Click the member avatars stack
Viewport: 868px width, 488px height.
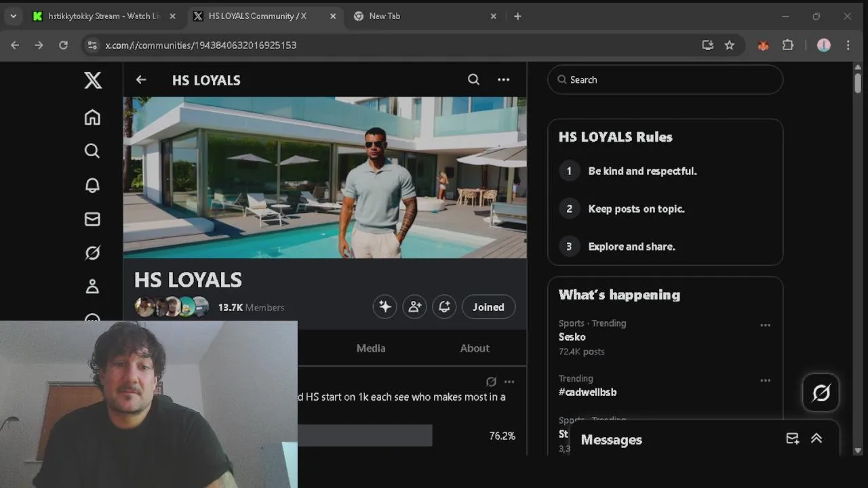[x=172, y=307]
